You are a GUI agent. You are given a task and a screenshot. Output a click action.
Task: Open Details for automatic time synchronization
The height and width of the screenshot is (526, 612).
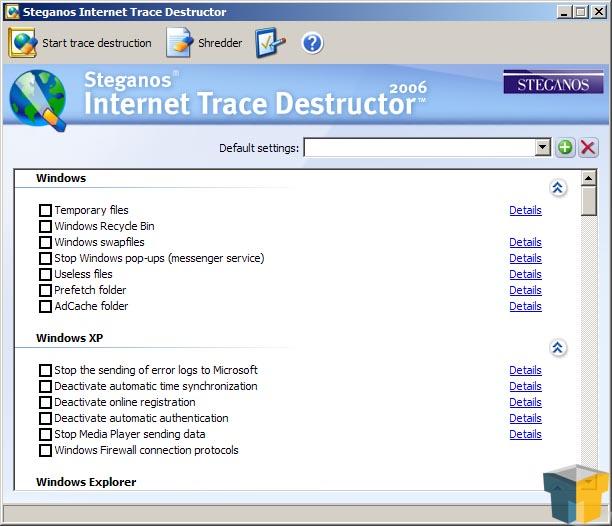point(525,386)
